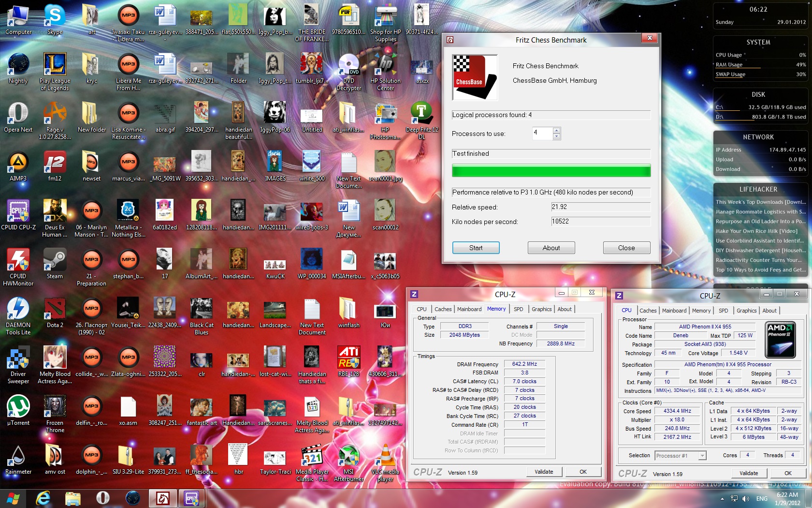Viewport: 812px width, 508px height.
Task: Launch AIMP3 from the desktop
Action: (x=18, y=166)
